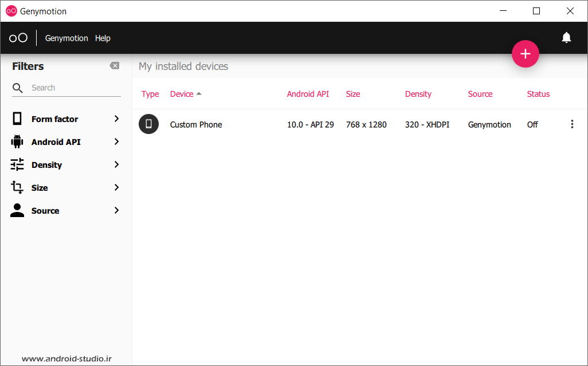Viewport: 588px width, 366px height.
Task: Click the Size crop icon in filters
Action: click(x=17, y=187)
